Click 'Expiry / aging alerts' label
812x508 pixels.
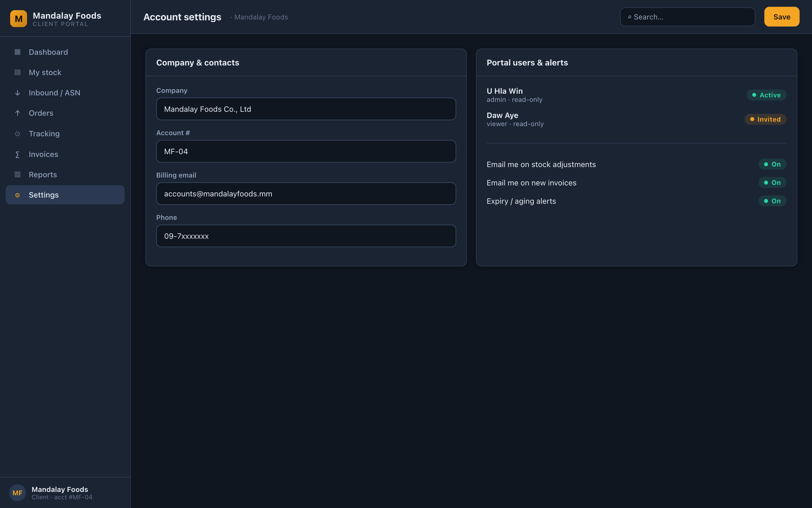(x=521, y=201)
